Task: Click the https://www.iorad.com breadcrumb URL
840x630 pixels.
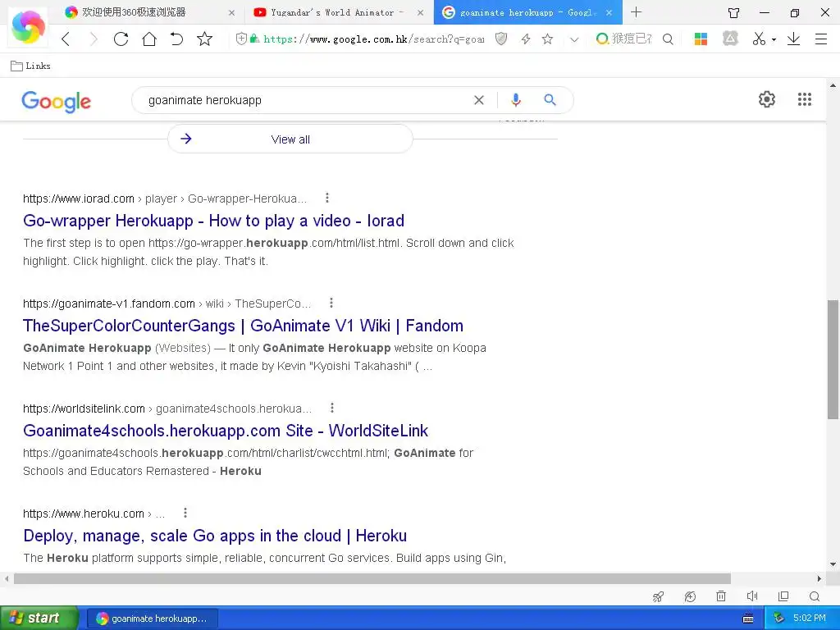Action: pos(79,199)
